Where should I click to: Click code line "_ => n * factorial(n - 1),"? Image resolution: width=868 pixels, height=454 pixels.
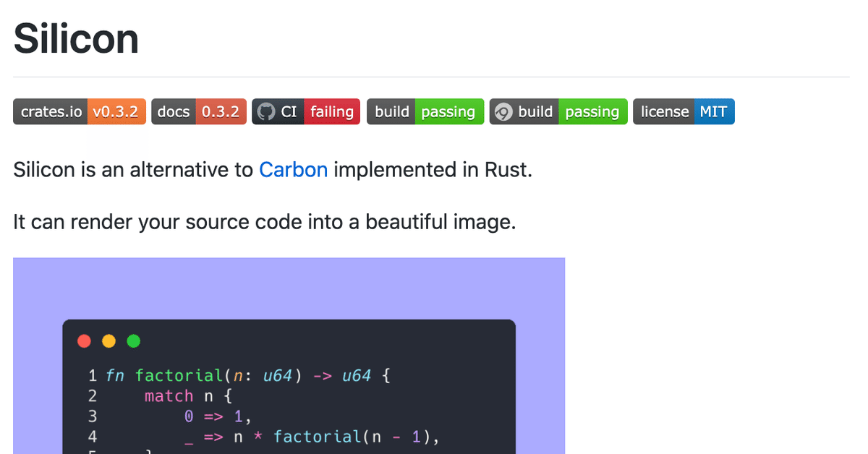click(312, 437)
